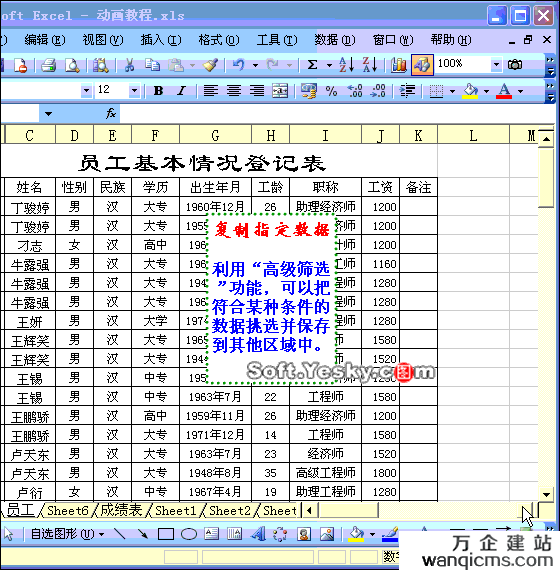Open the font size dropdown showing 12
The height and width of the screenshot is (570, 560).
coord(134,90)
